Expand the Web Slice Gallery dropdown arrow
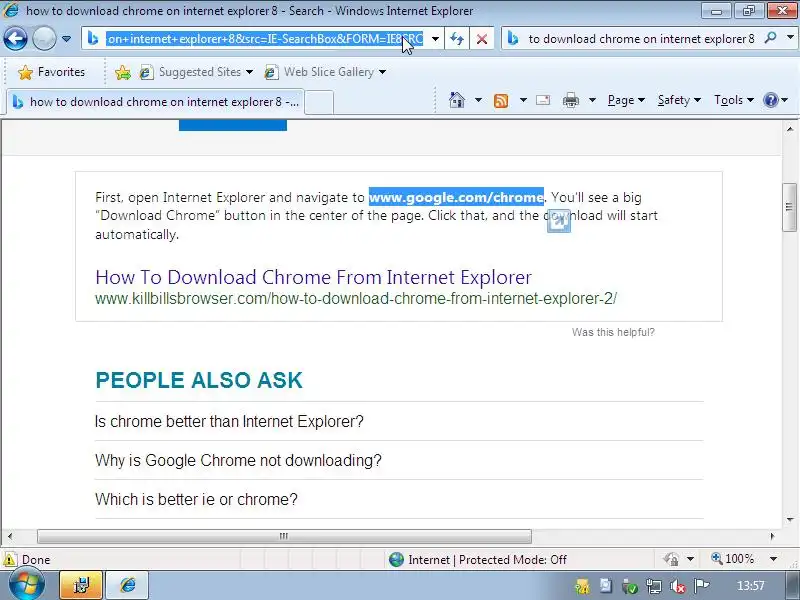 pos(382,72)
